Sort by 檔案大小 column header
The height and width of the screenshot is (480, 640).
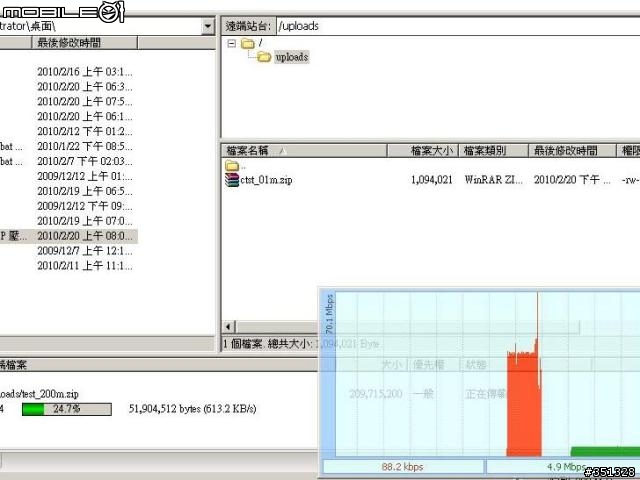(x=423, y=151)
